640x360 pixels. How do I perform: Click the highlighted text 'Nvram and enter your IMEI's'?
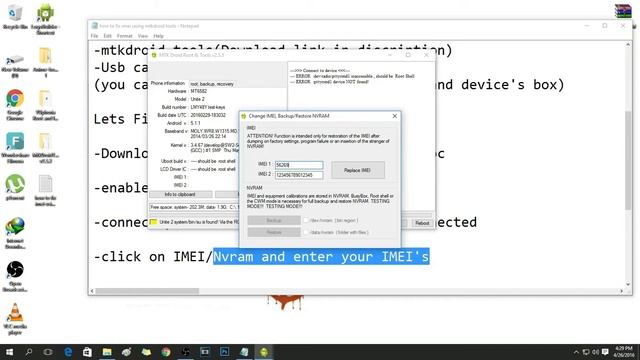[x=321, y=256]
